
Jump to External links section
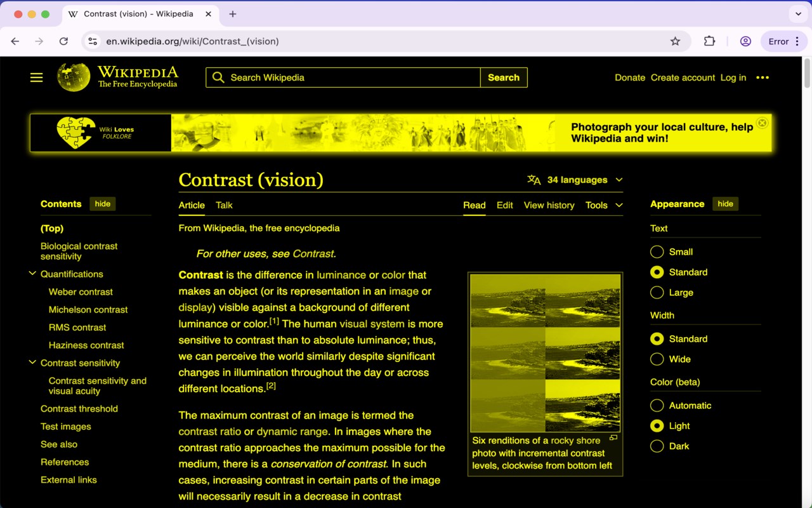point(69,480)
